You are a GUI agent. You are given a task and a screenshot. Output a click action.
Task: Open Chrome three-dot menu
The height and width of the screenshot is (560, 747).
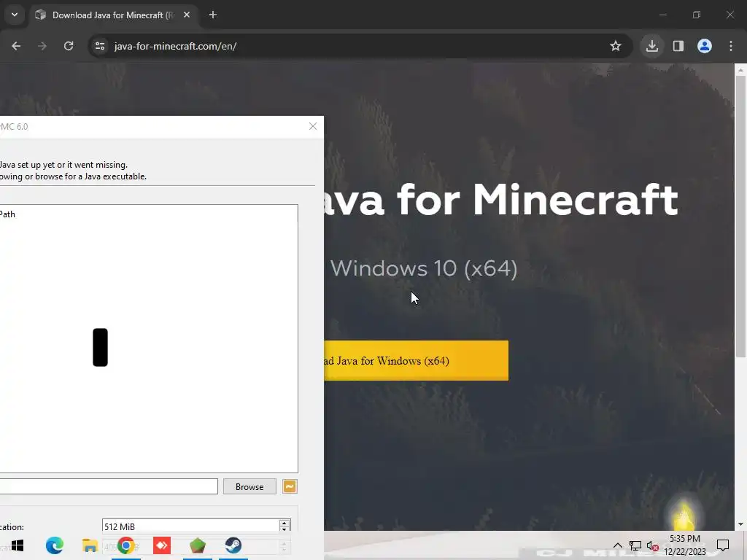pyautogui.click(x=731, y=46)
